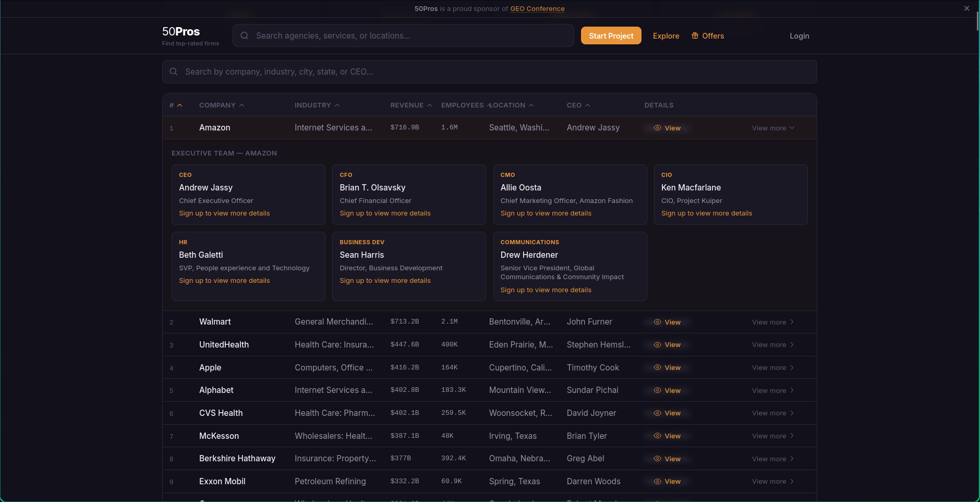
Task: Toggle View details for Alphabet
Action: 667,390
